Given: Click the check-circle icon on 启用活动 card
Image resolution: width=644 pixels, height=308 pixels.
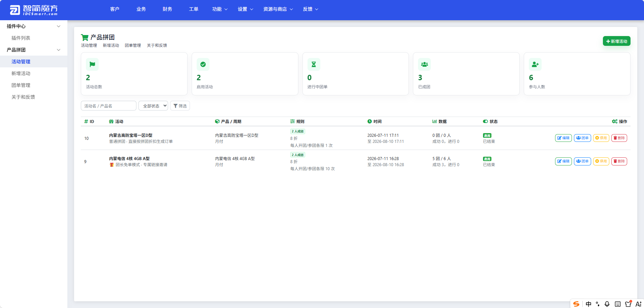Looking at the screenshot, I should 203,64.
